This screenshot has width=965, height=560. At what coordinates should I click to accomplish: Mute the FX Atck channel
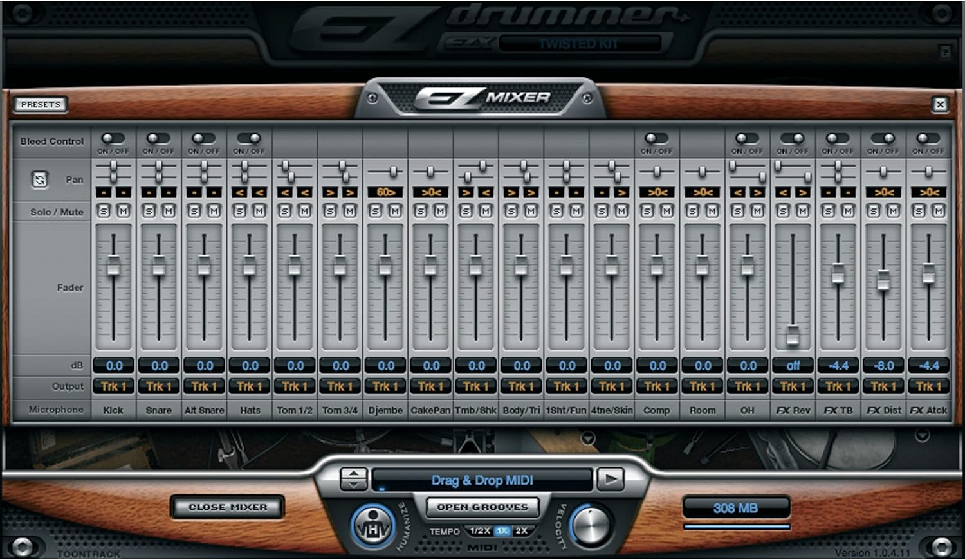939,211
